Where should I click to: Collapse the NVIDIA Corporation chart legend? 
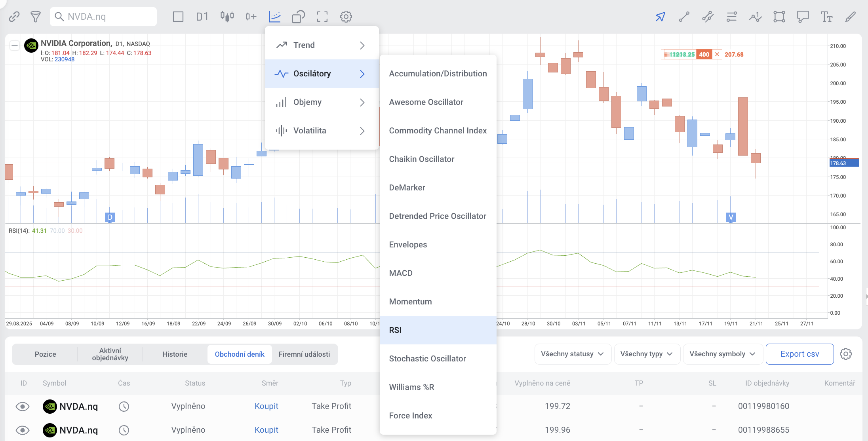pos(15,46)
